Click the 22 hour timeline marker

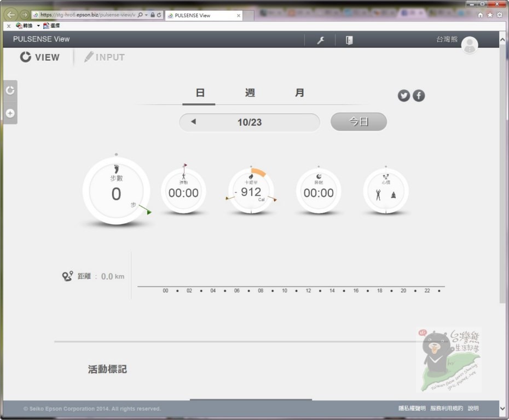pyautogui.click(x=427, y=290)
